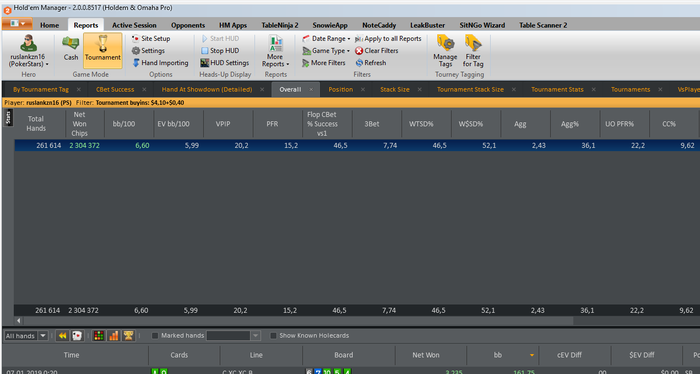This screenshot has width=700, height=374.
Task: Click scrollbar left arrow of stats grid
Action: pos(18,320)
